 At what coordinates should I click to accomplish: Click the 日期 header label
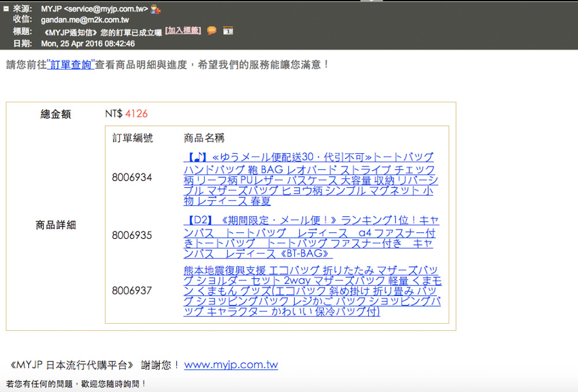click(23, 43)
